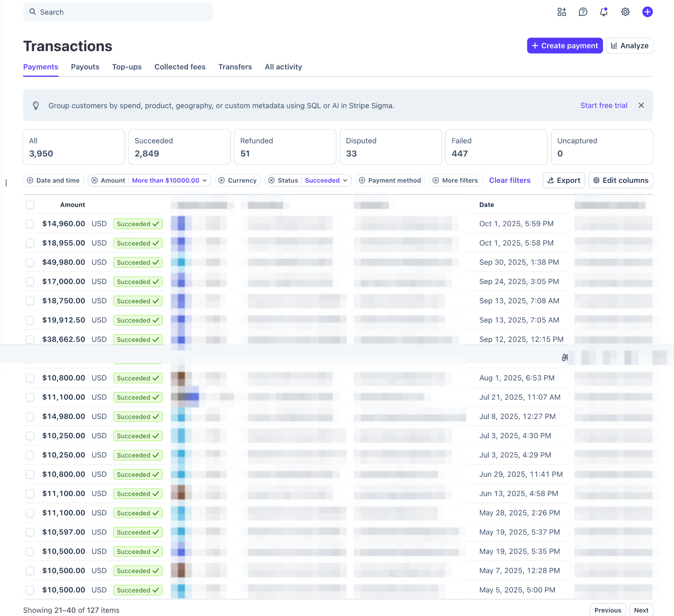
Task: Click the Create payment button
Action: click(565, 46)
